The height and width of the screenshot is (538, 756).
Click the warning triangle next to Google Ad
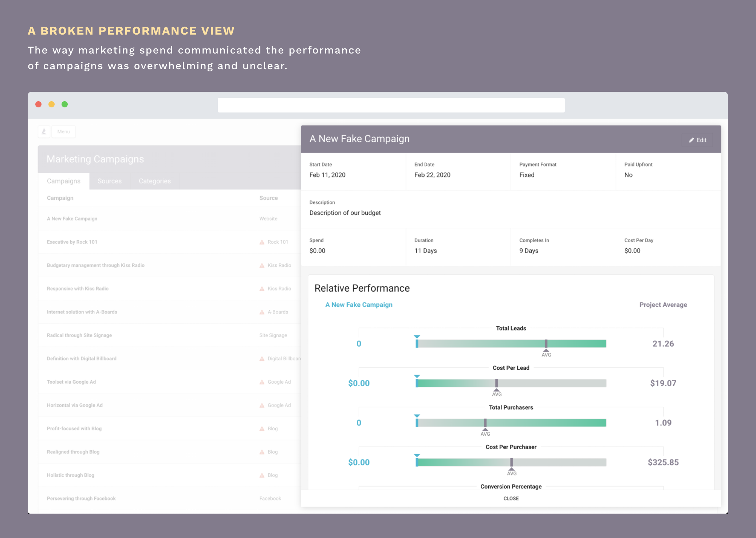262,382
